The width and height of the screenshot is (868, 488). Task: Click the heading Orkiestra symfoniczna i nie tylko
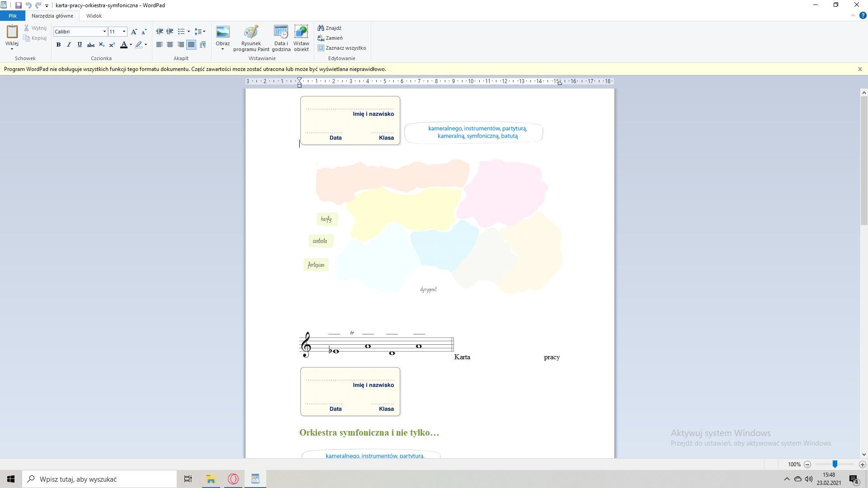[369, 432]
